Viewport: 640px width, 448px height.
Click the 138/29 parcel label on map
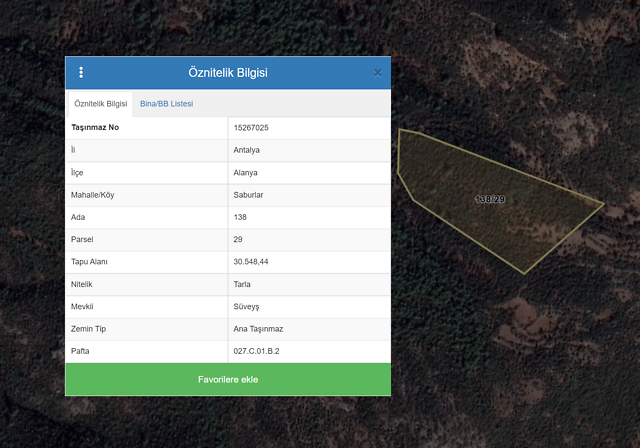(490, 200)
